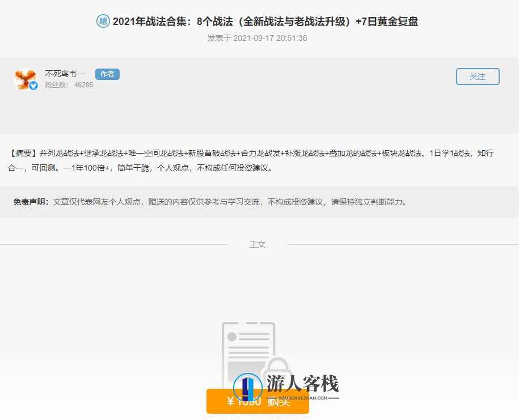The height and width of the screenshot is (420, 519).
Task: Click the grey header area above the summary
Action: click(x=259, y=113)
